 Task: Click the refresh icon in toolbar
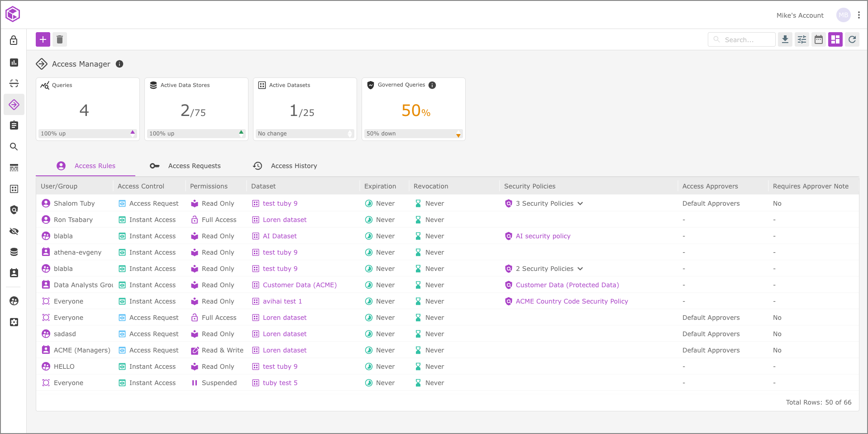click(852, 39)
